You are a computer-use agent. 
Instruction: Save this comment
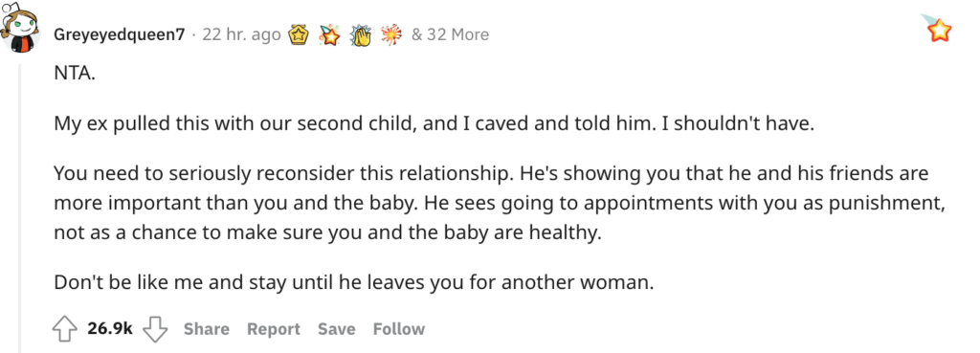[336, 329]
